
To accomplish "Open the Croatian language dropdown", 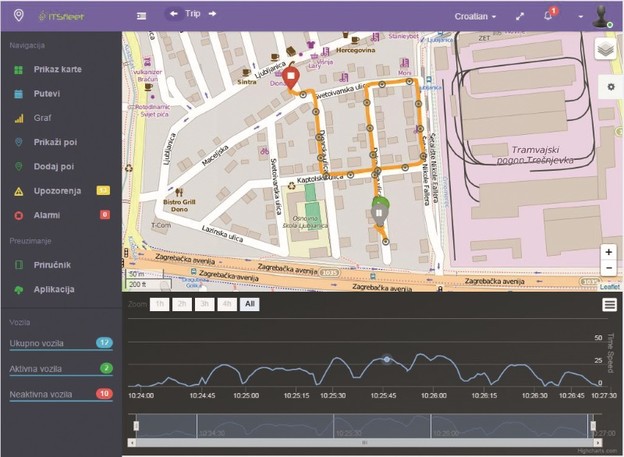I will click(x=474, y=16).
